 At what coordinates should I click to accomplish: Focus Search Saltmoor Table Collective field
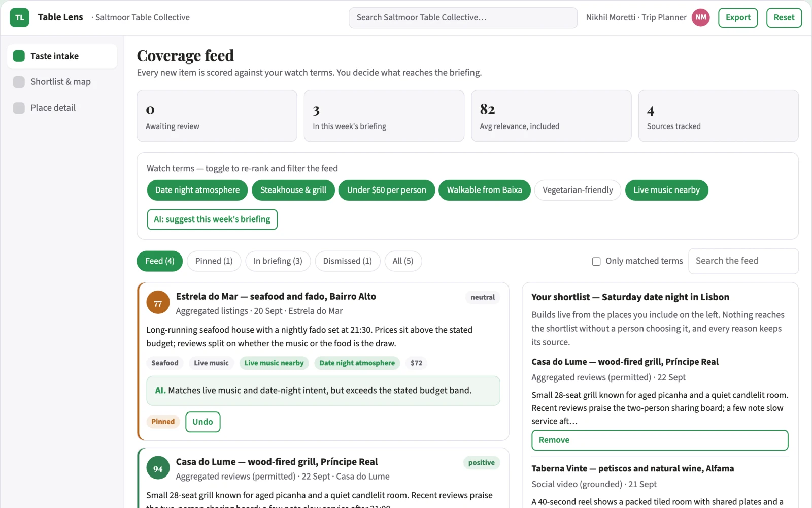click(x=463, y=18)
